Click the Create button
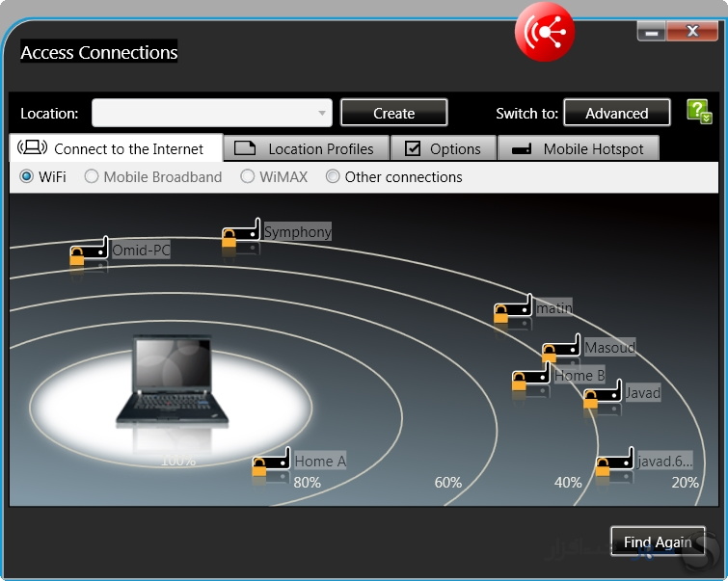The width and height of the screenshot is (728, 581). pyautogui.click(x=394, y=113)
